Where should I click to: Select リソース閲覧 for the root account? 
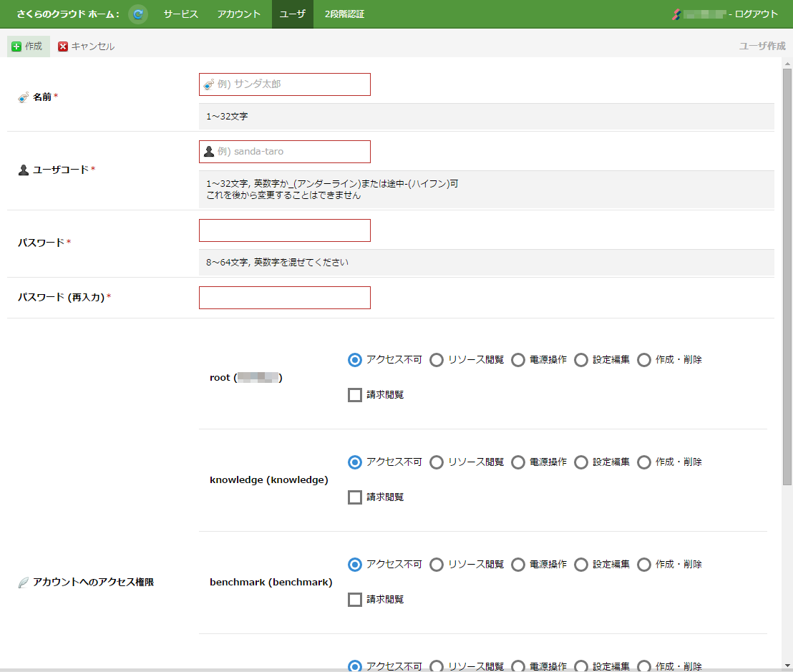437,360
